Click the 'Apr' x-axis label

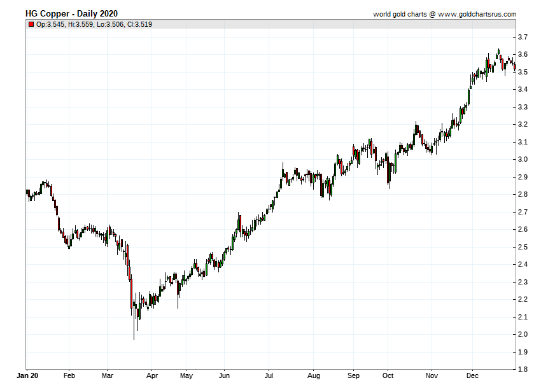coord(152,375)
